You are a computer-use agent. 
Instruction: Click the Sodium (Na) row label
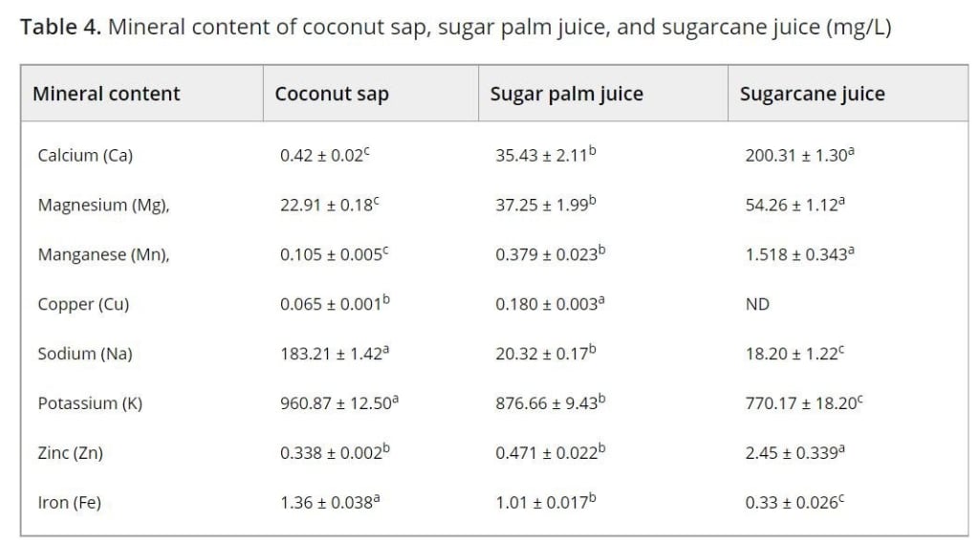(85, 354)
